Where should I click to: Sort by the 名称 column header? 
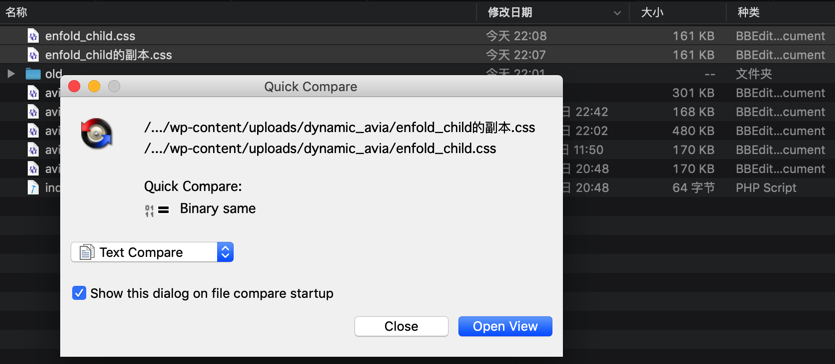17,12
